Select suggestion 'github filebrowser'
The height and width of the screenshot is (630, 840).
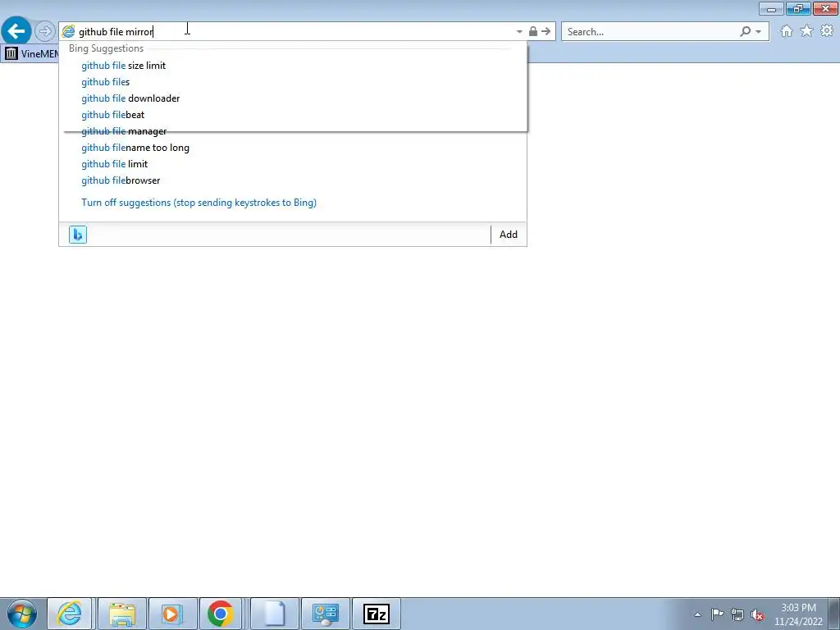click(293, 180)
